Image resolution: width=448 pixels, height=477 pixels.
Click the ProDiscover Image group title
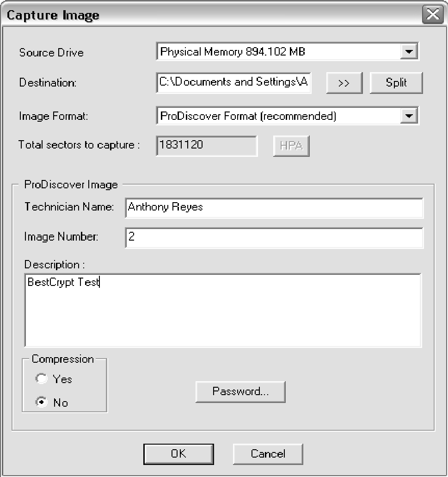point(71,185)
